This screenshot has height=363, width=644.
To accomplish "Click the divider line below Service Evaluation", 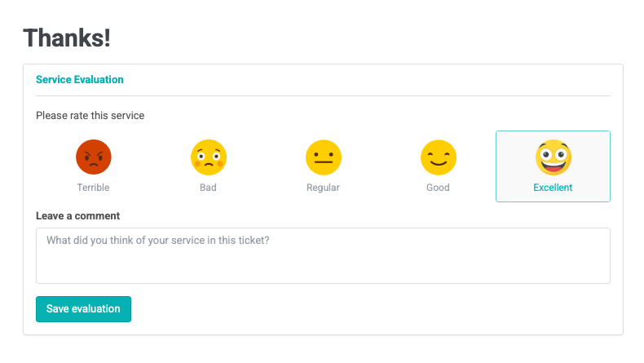I will 323,95.
